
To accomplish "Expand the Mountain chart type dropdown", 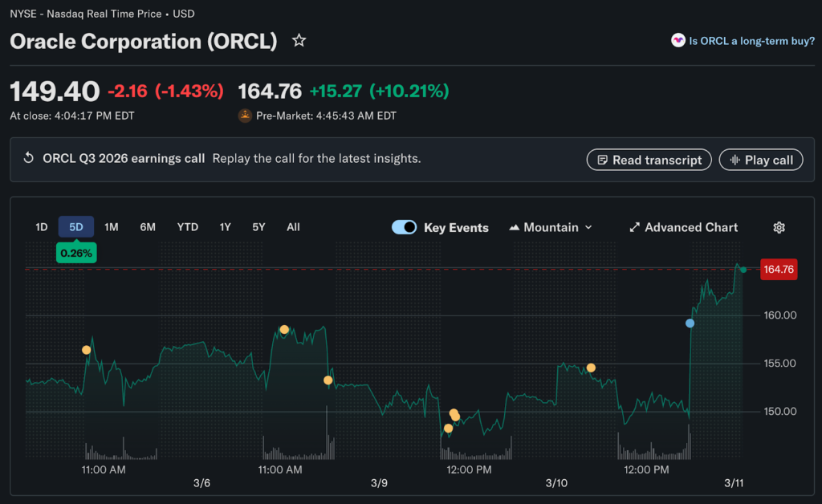I will point(551,228).
